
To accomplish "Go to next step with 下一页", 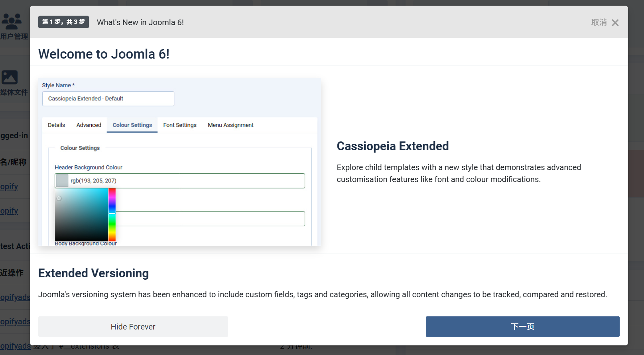I will pyautogui.click(x=522, y=327).
